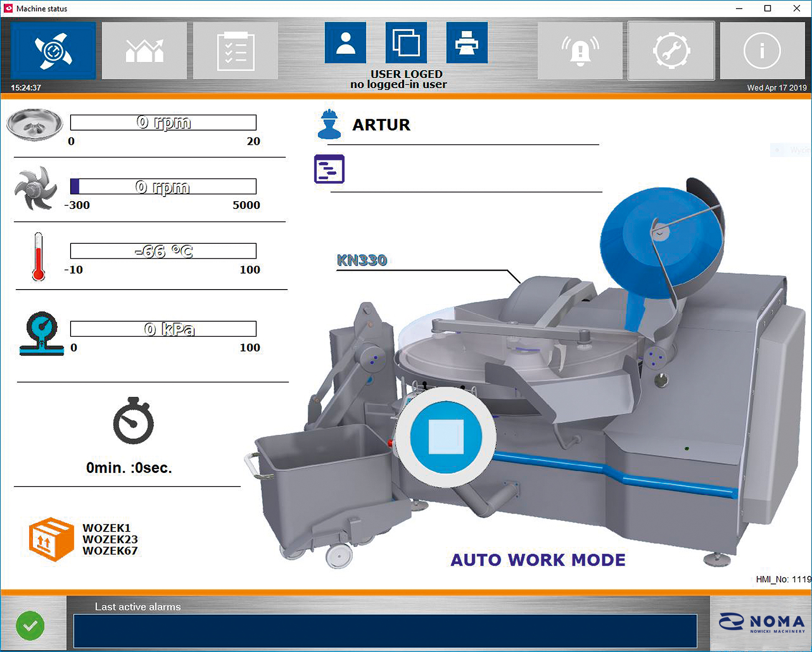Click the green checkmark status icon
The height and width of the screenshot is (652, 812).
click(x=30, y=625)
